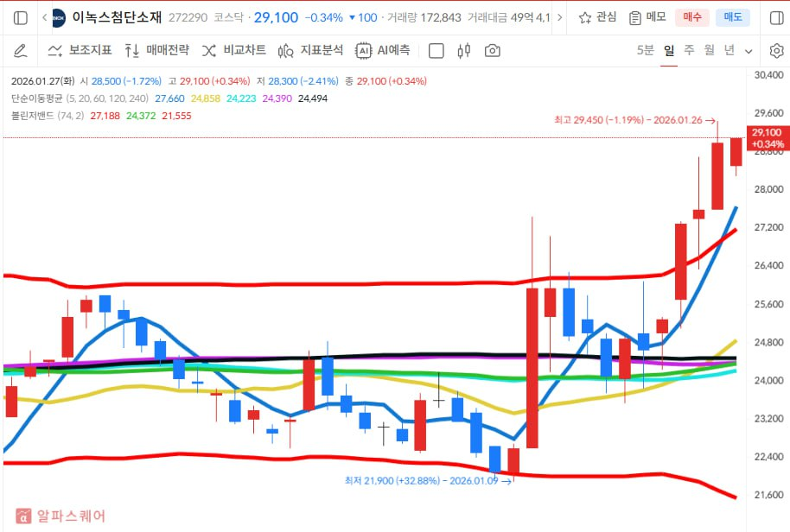Open the 매매전략 trading strategy tool

pyautogui.click(x=156, y=50)
